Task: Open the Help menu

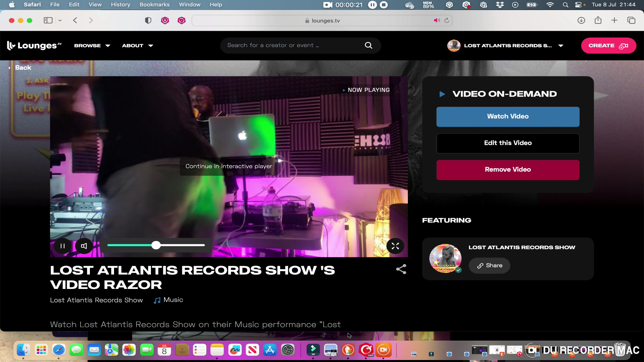Action: [216, 5]
